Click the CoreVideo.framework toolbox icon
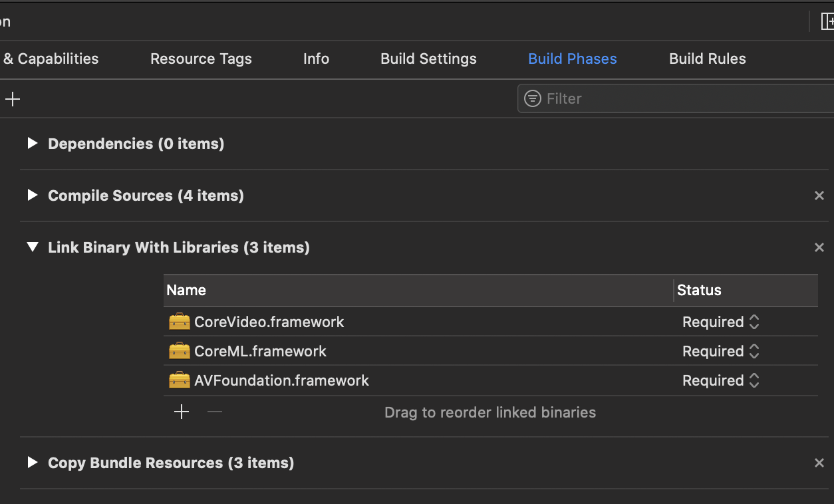The width and height of the screenshot is (834, 504). pos(180,322)
